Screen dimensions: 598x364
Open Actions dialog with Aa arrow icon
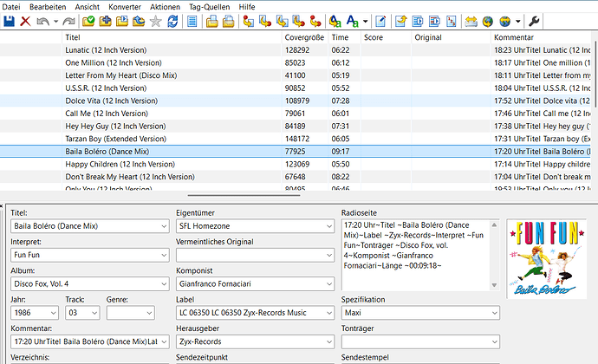[335, 22]
